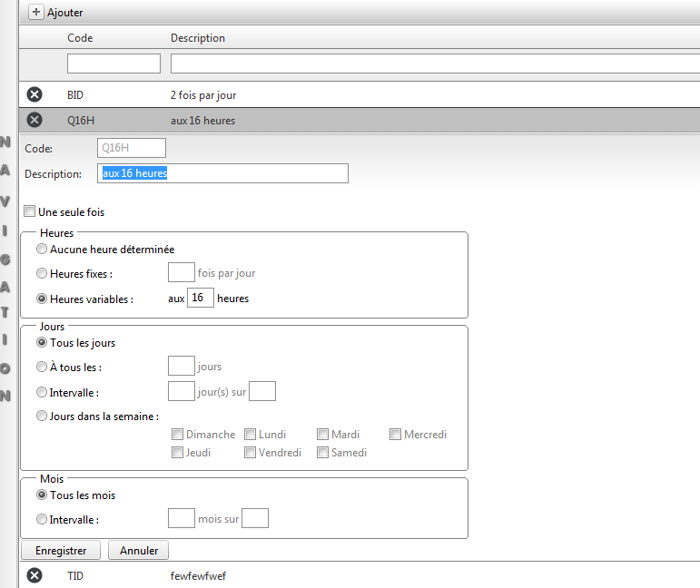Click 'aux 16 heures' in the highlighted row
700x588 pixels.
202,121
